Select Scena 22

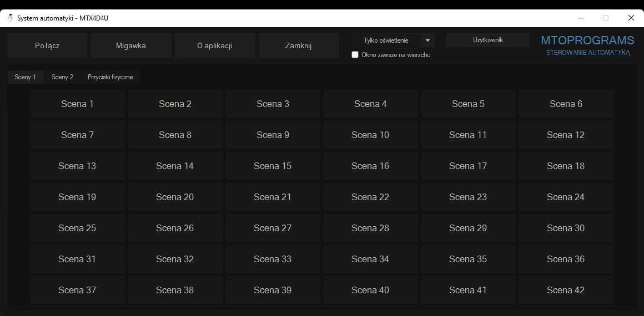[371, 197]
